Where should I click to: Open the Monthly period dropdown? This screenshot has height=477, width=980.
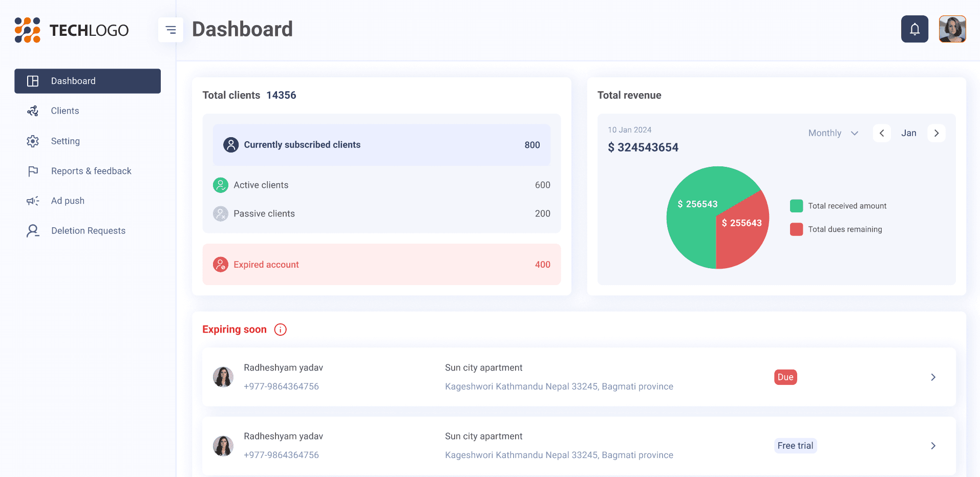833,133
